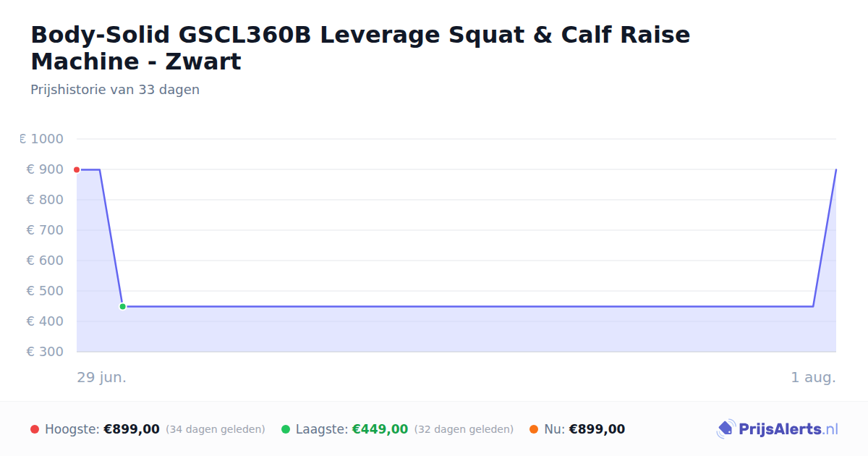Click the product title Body-Solid GSCL360B
Image resolution: width=868 pixels, height=456 pixels.
[x=360, y=48]
